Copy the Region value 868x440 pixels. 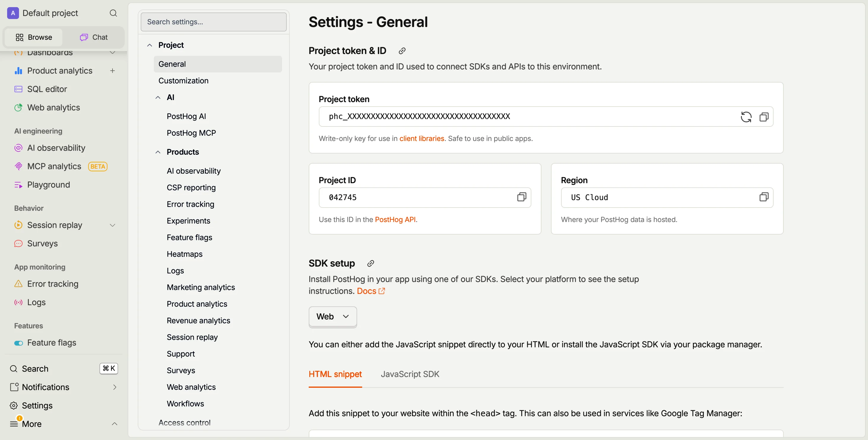coord(764,197)
